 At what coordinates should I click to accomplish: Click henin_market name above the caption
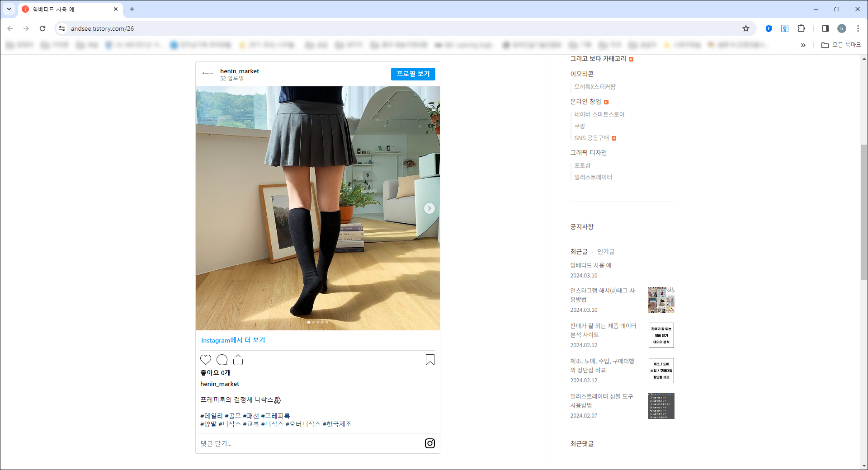(x=220, y=384)
